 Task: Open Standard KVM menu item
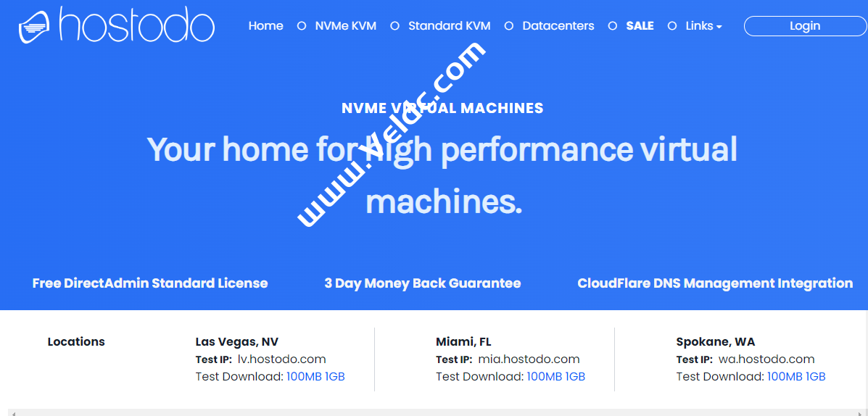point(449,26)
